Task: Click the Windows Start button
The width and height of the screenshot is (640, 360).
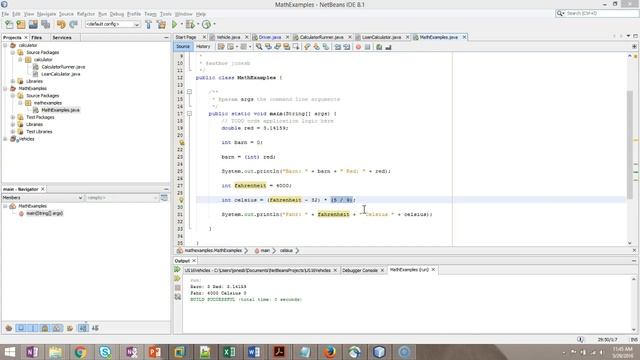Action: coord(9,352)
